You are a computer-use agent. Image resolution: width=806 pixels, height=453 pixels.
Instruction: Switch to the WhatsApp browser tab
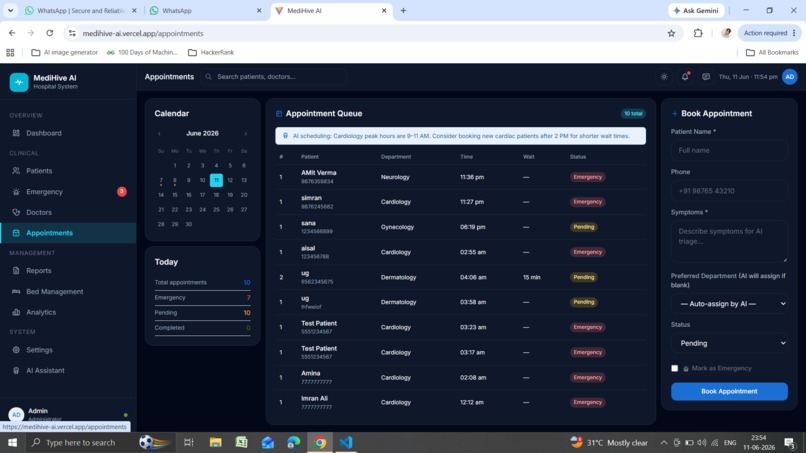click(206, 10)
